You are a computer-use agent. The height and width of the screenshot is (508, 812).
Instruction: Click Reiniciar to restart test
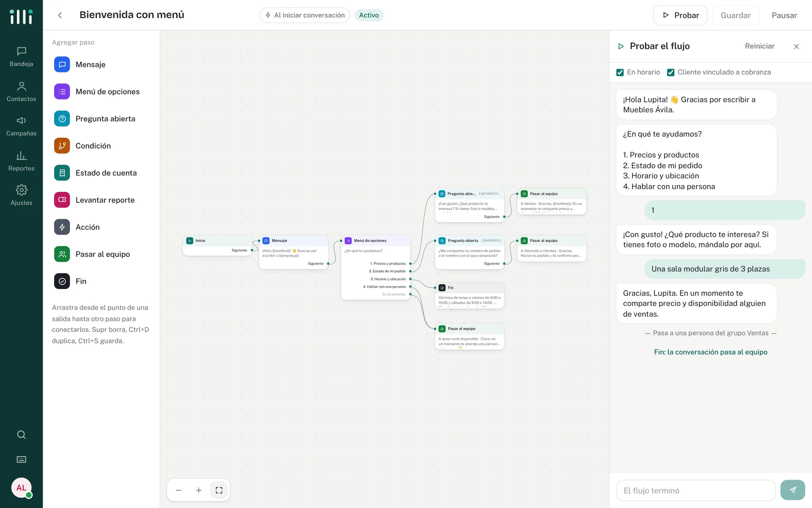(x=760, y=46)
